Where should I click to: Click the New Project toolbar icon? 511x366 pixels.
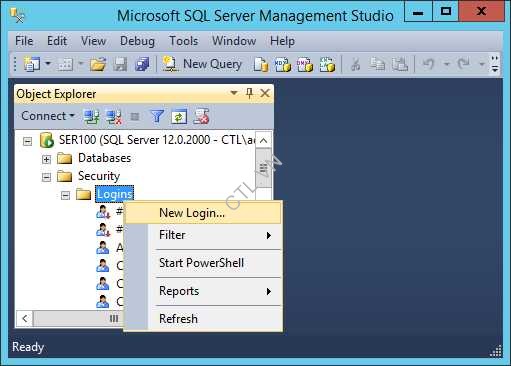[x=32, y=64]
